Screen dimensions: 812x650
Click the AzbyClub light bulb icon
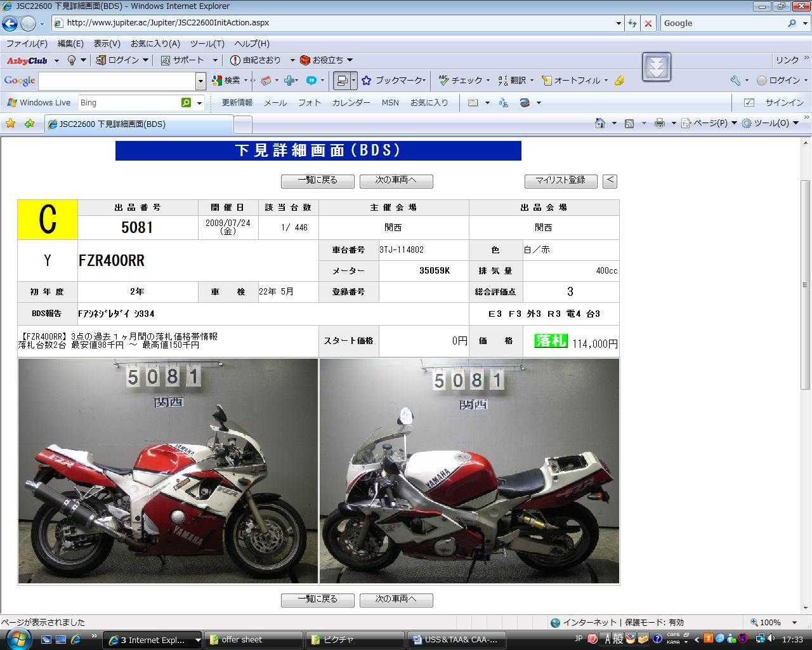[71, 60]
